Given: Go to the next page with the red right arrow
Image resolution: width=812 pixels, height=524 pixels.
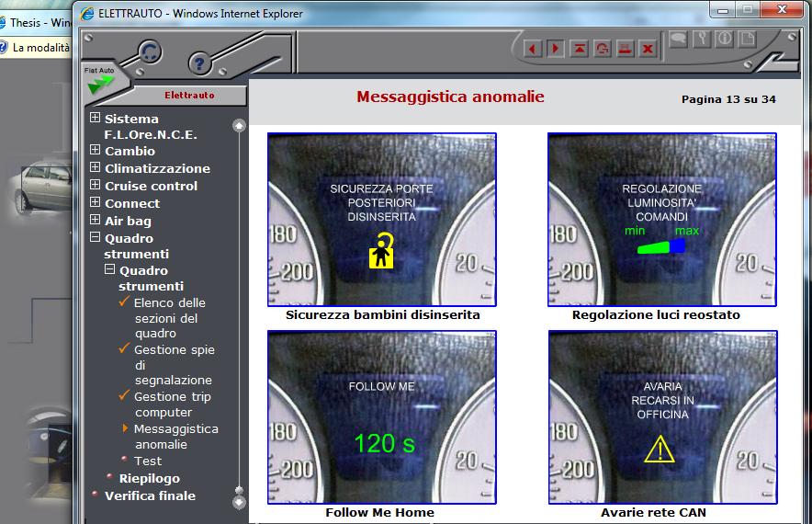Looking at the screenshot, I should coord(555,50).
